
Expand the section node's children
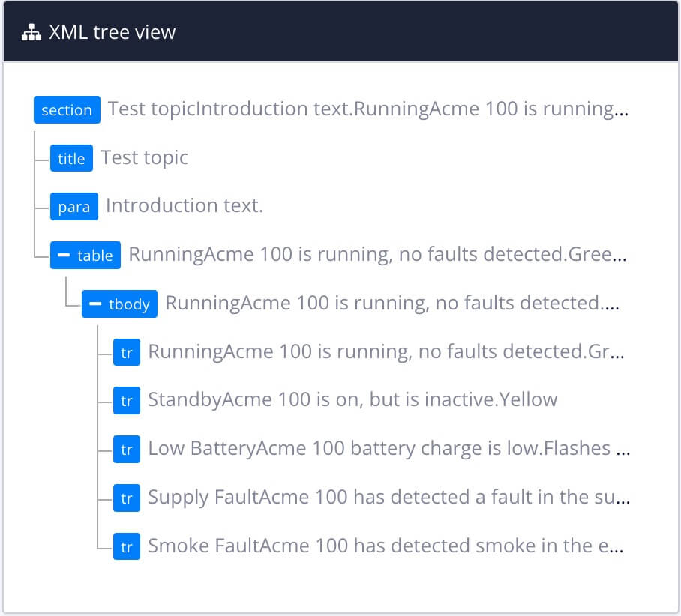coord(67,110)
